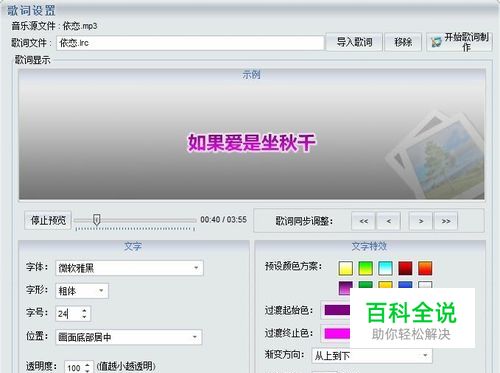500x373 pixels.
Task: Click the music source text 依恋.mp3
Action: (x=80, y=26)
